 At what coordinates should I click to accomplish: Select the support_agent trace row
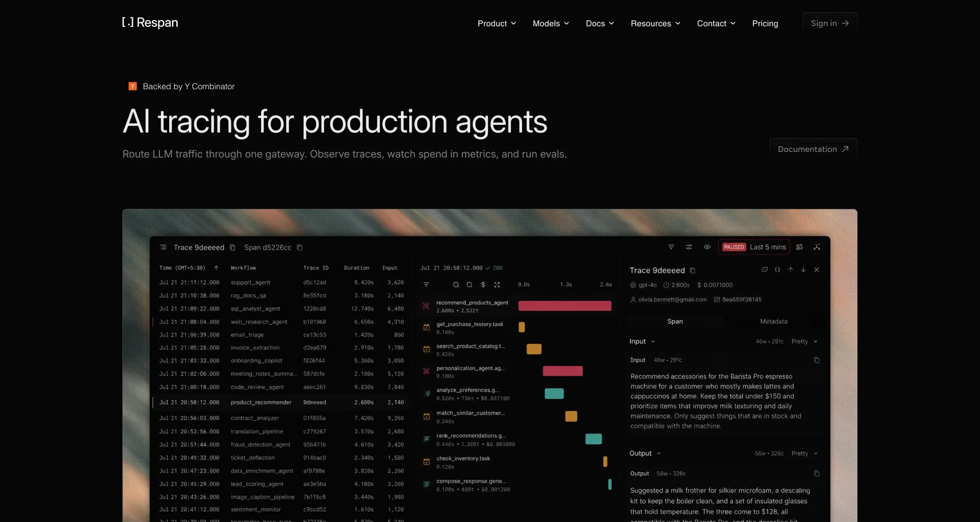pos(282,283)
